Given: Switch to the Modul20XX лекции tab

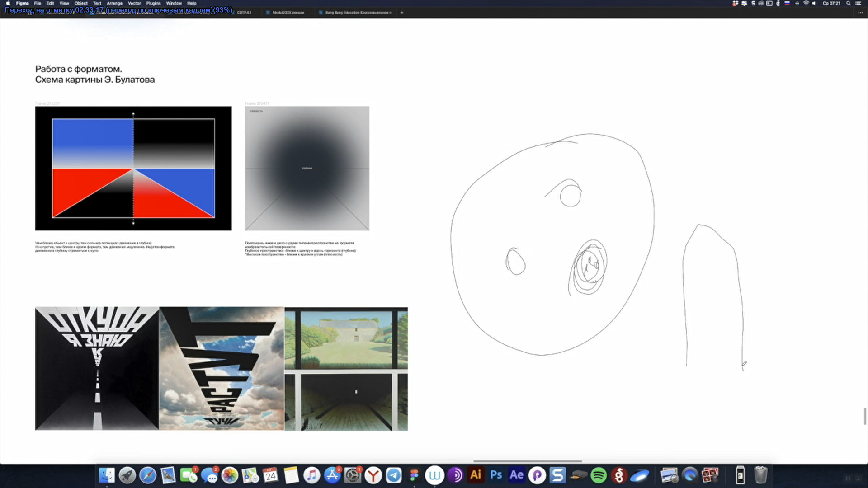Looking at the screenshot, I should coord(288,13).
